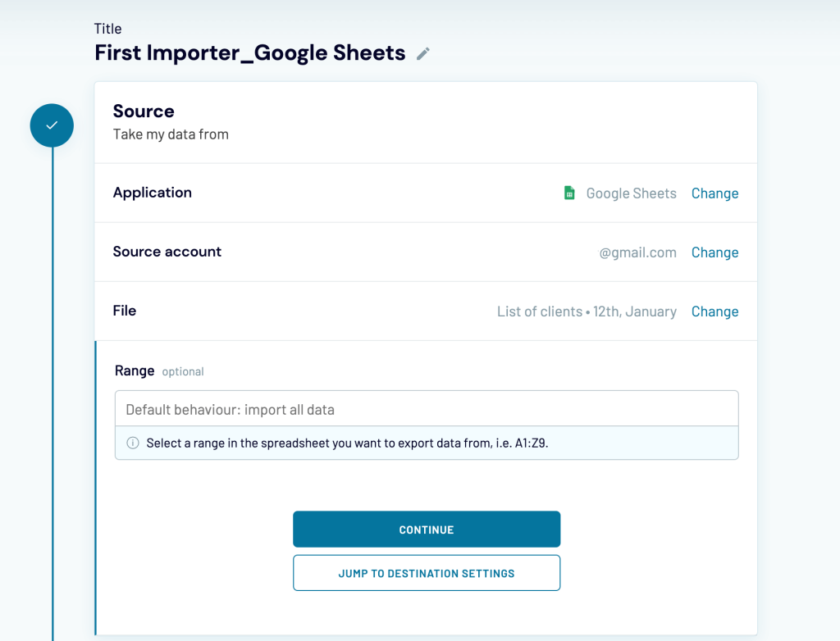Click inside the Range input field
Screen dimensions: 840x641
(426, 407)
